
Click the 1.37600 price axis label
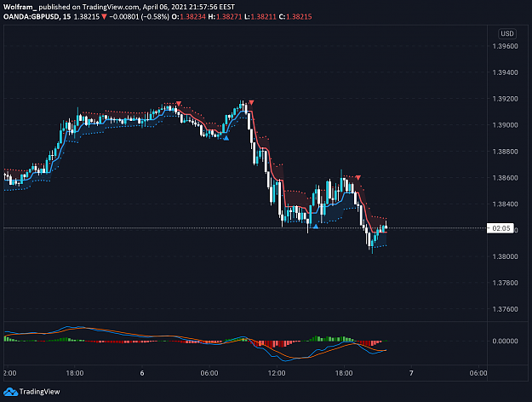tap(506, 309)
